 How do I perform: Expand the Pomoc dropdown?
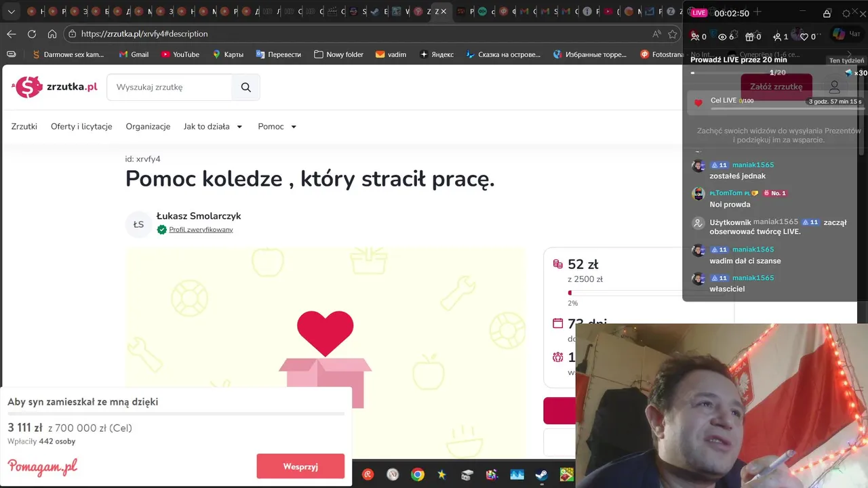click(277, 127)
